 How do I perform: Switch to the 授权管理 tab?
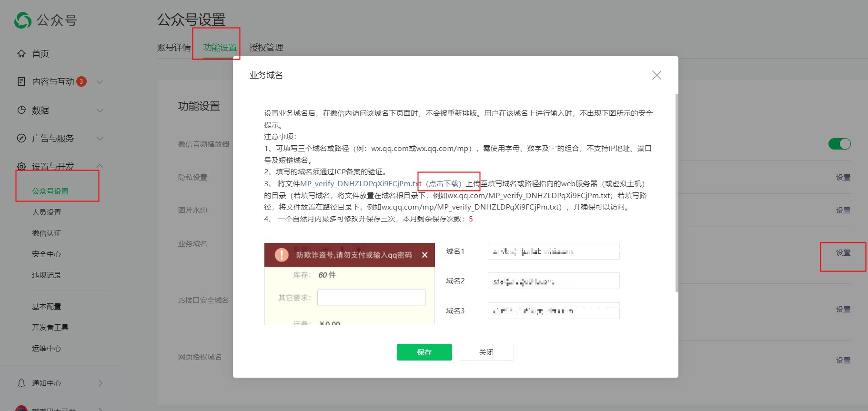click(266, 47)
